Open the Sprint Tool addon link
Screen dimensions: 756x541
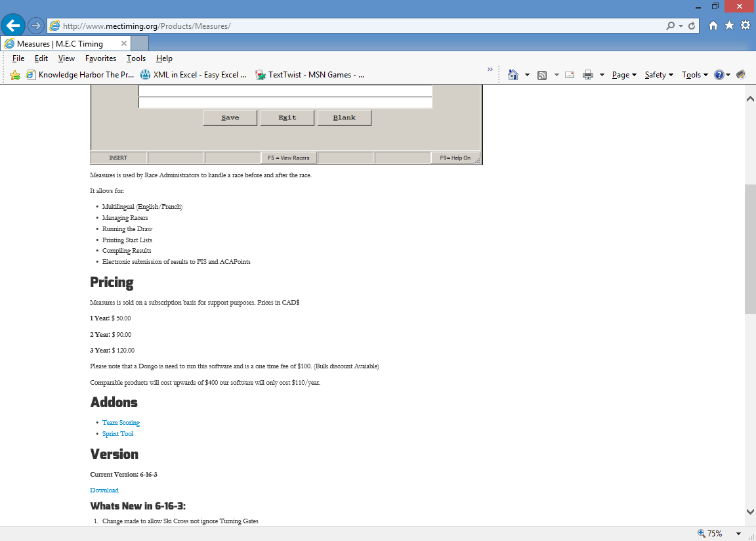click(117, 433)
